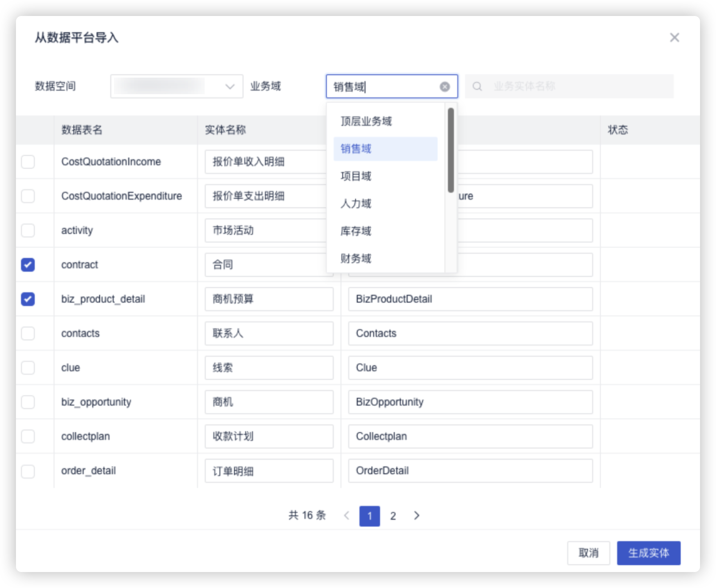Choose 顶层业务域 option
Screen dimensions: 716x588
point(366,122)
